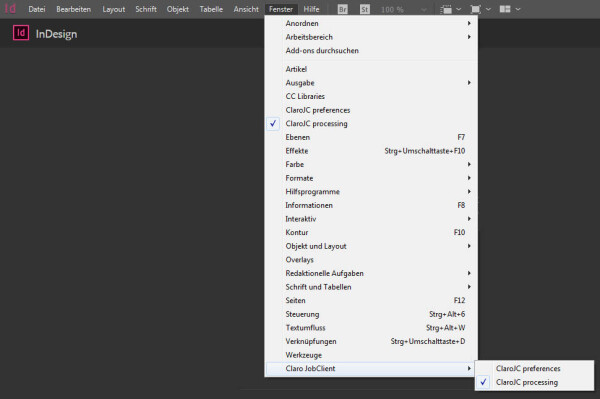Expand the Objekt und Layout submenu
The height and width of the screenshot is (399, 600).
pos(371,246)
